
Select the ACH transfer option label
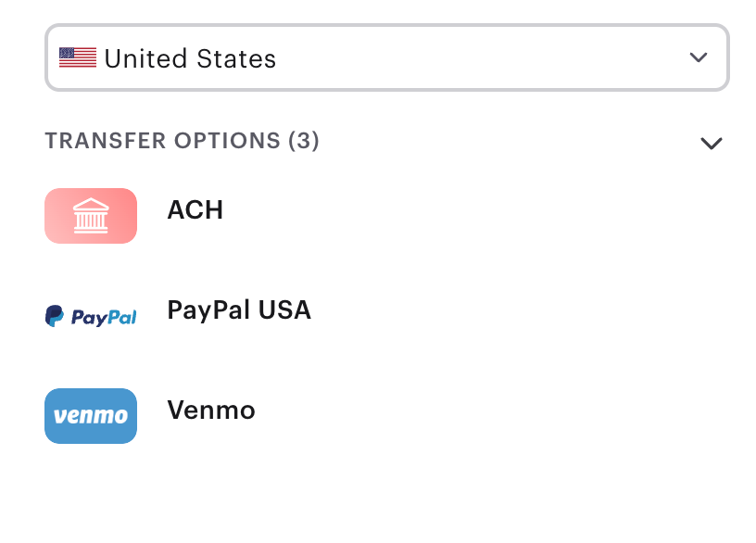(195, 210)
